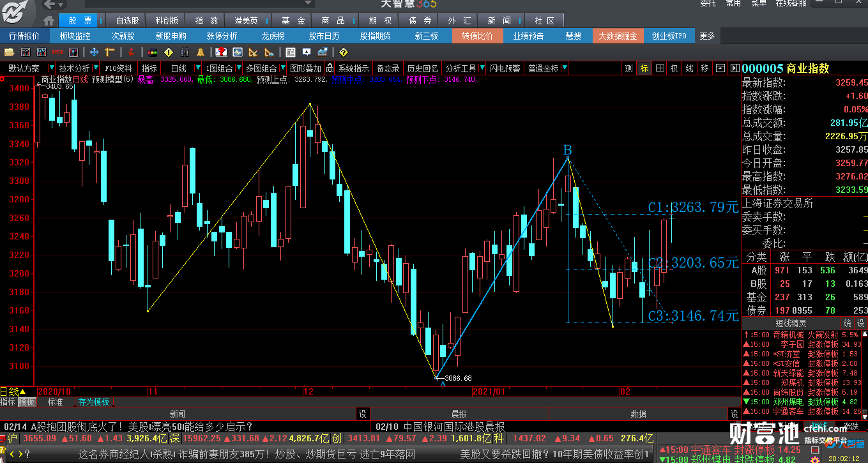Toggle the 权 ex-rights button
Viewport: 868px width, 463px height.
pyautogui.click(x=674, y=68)
